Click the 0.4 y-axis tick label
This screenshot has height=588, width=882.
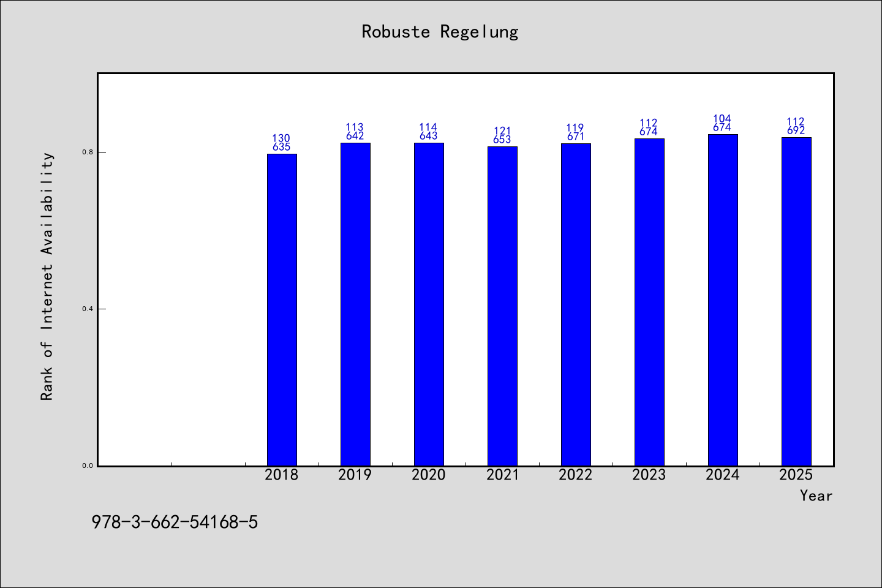88,309
